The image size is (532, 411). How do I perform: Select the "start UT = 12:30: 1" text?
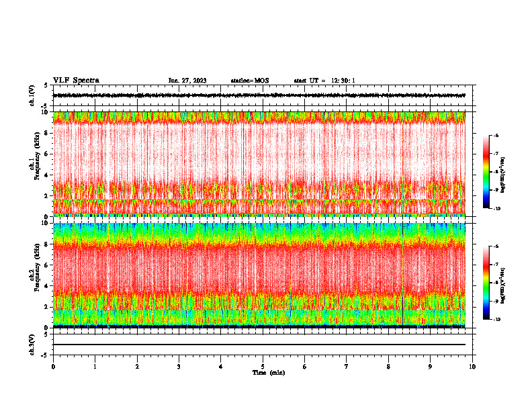coord(324,81)
